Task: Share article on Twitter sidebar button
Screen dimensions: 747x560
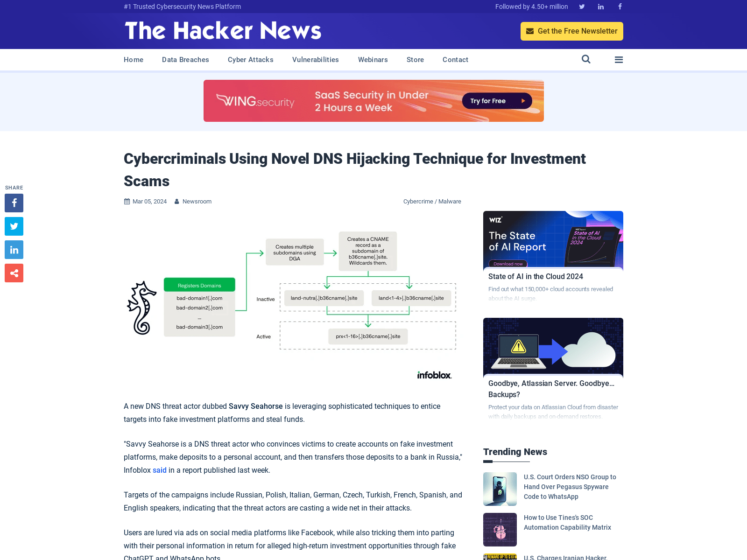Action: pyautogui.click(x=14, y=226)
